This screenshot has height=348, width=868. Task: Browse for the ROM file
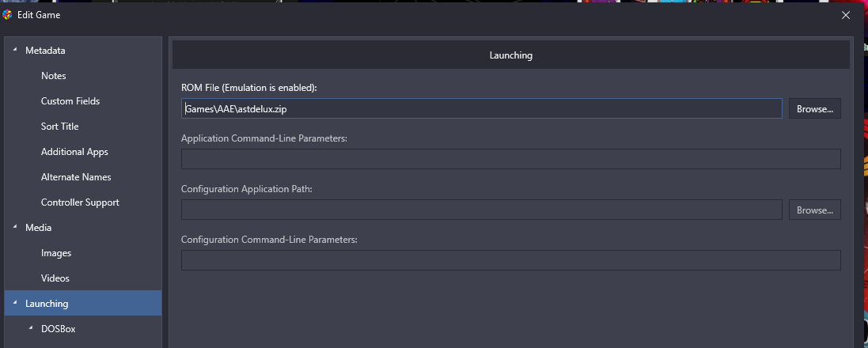(815, 108)
